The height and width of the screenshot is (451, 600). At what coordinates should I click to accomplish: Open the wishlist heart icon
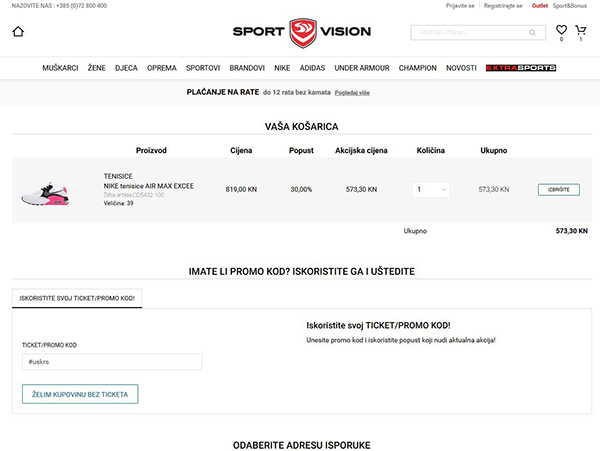(x=561, y=30)
